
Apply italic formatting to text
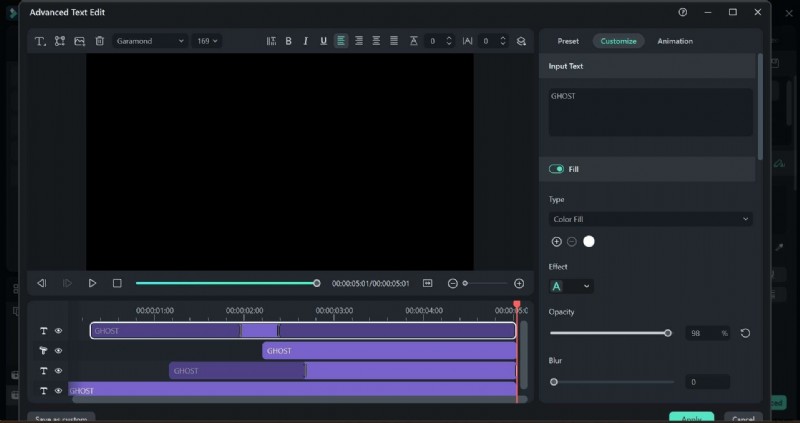click(x=306, y=41)
